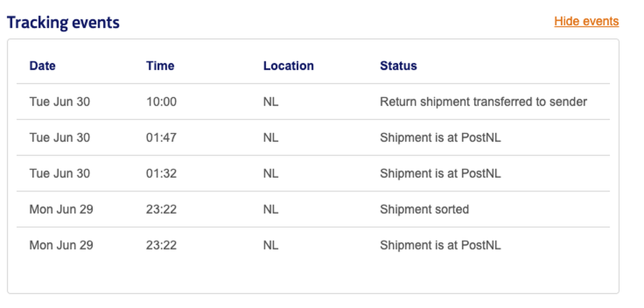The width and height of the screenshot is (644, 308).
Task: Select the Date column header
Action: pos(42,66)
